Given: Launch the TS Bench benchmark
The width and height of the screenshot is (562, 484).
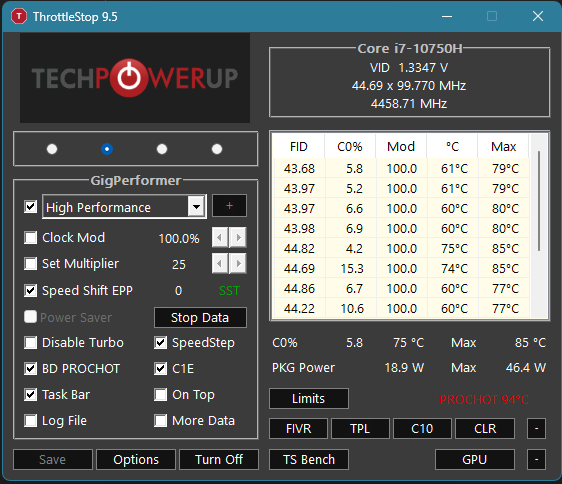Looking at the screenshot, I should coord(309,460).
